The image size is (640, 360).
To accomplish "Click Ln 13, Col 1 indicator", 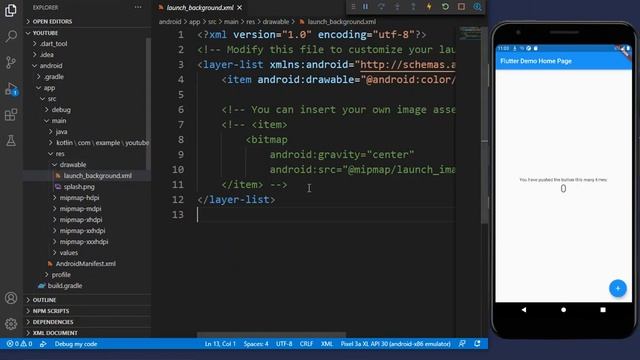I will (x=220, y=344).
